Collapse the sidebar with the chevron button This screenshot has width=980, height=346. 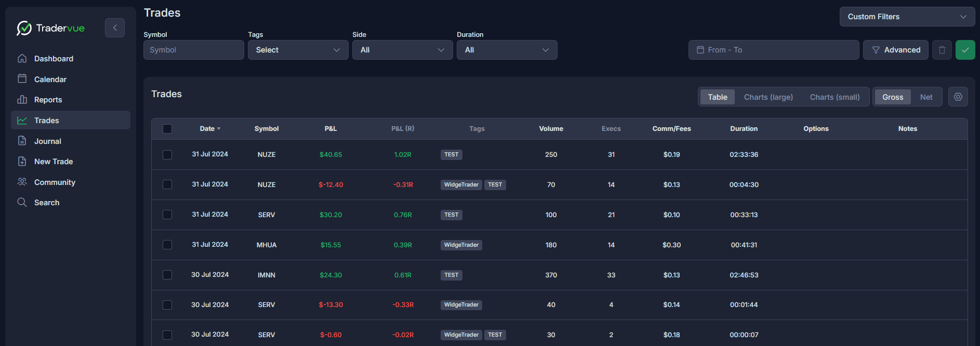115,28
